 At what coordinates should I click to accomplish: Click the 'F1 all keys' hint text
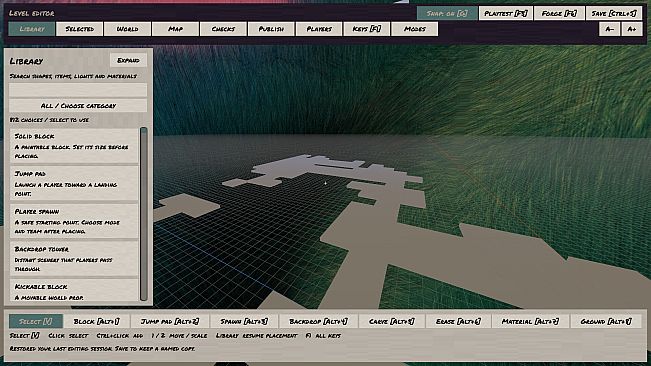(323, 335)
